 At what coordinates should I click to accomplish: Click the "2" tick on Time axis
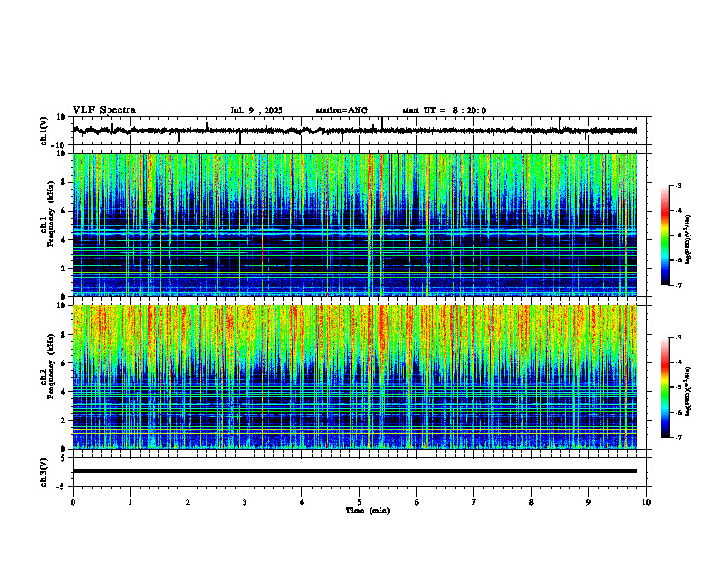(188, 502)
